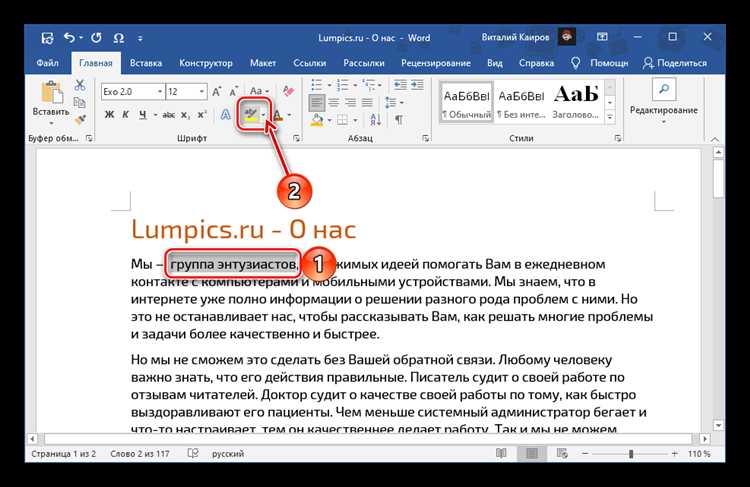Sort text with the A-Я sort icon

[375, 119]
